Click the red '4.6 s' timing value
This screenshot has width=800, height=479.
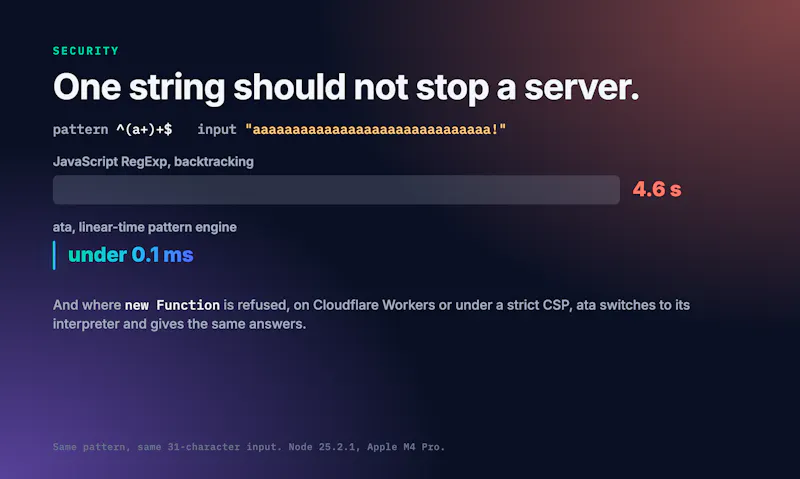(x=657, y=190)
